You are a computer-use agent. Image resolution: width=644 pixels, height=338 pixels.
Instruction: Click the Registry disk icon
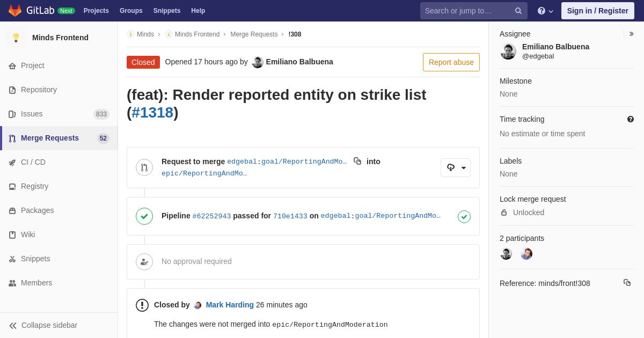(12, 187)
